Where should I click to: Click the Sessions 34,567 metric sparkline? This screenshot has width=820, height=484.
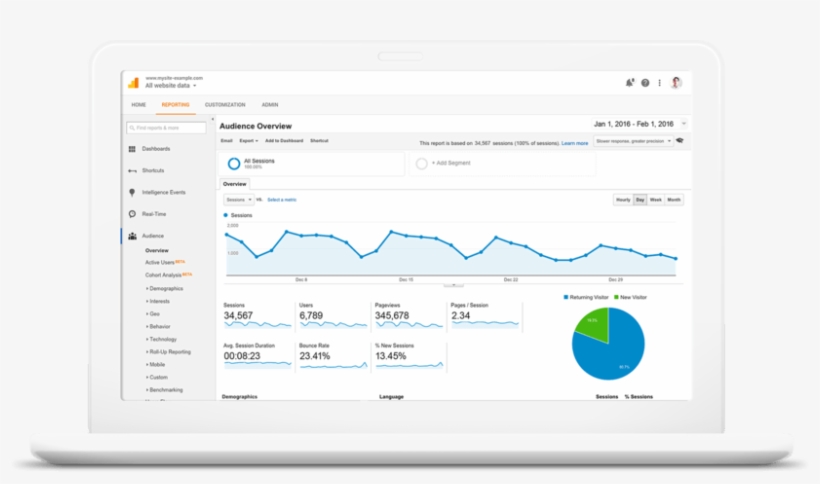pyautogui.click(x=257, y=325)
